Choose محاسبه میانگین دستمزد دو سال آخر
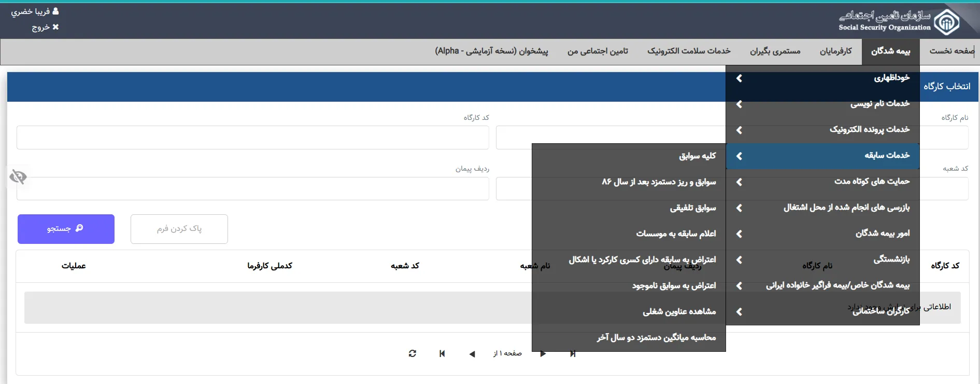This screenshot has height=384, width=980. [629, 338]
